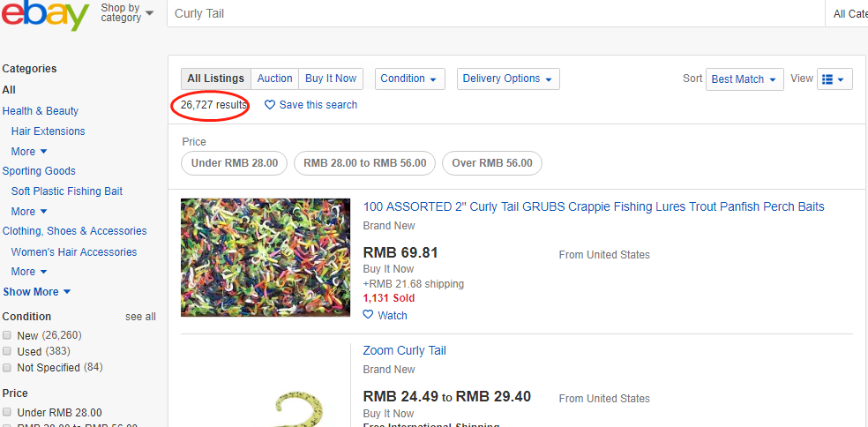The image size is (868, 427).
Task: Click the colorful grubs listing thumbnail
Action: click(266, 258)
